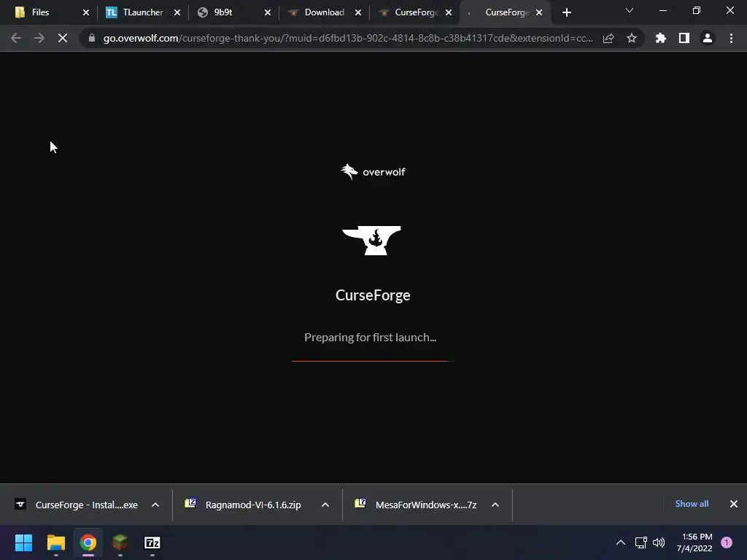The height and width of the screenshot is (560, 747).
Task: Click the go.overwolf.com address bar
Action: click(x=348, y=38)
